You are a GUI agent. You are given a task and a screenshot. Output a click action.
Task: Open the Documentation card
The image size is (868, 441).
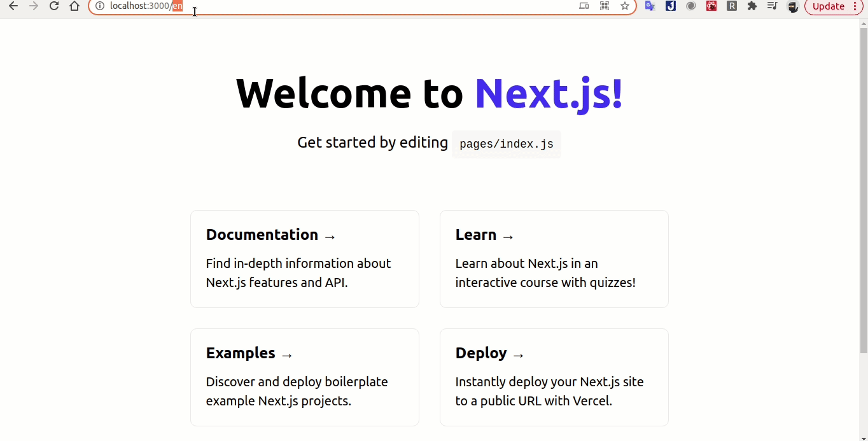click(305, 259)
